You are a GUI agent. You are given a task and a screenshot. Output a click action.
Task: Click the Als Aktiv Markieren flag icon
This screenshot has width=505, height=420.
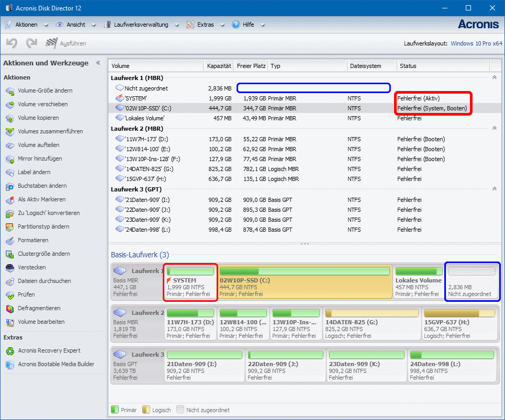coord(10,200)
